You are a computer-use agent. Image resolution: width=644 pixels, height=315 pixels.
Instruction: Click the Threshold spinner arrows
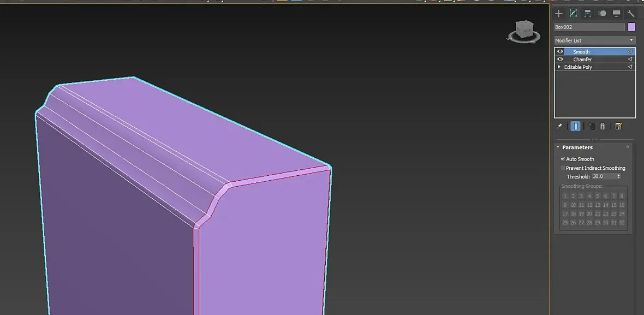click(x=618, y=176)
